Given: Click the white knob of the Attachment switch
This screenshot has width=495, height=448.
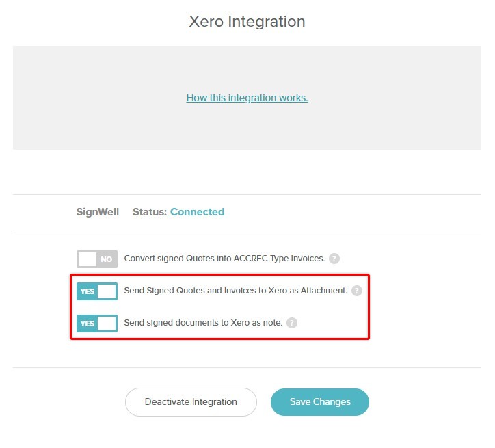Looking at the screenshot, I should tap(107, 291).
